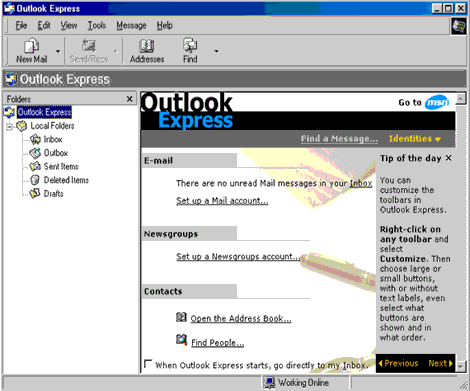
Task: Expand the Identities dropdown
Action: (x=415, y=139)
